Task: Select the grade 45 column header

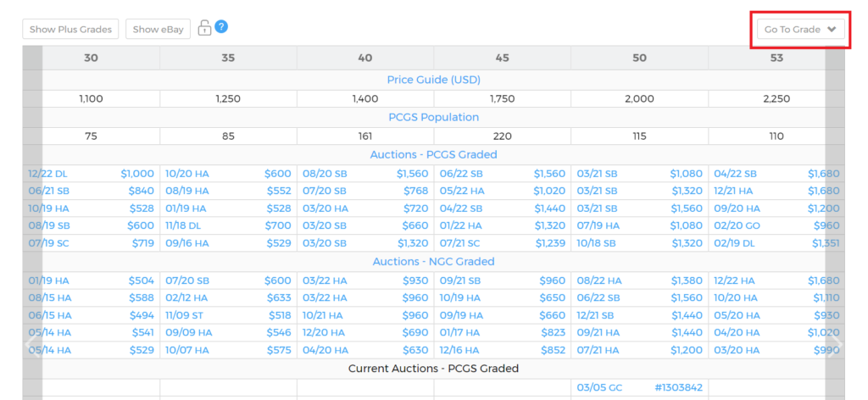Action: point(502,58)
